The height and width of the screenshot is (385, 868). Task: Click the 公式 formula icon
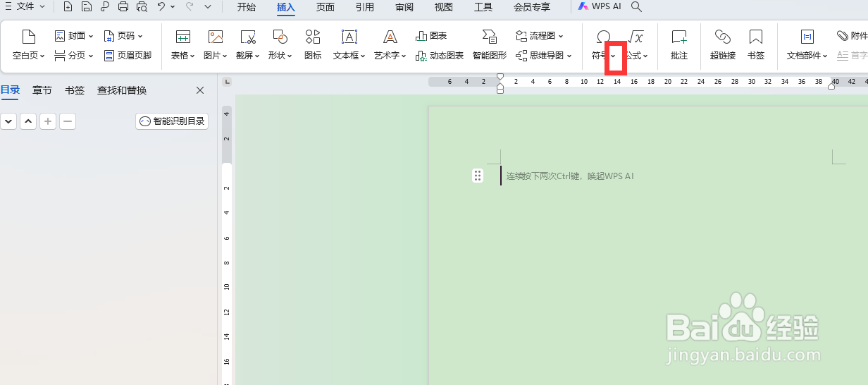(635, 37)
